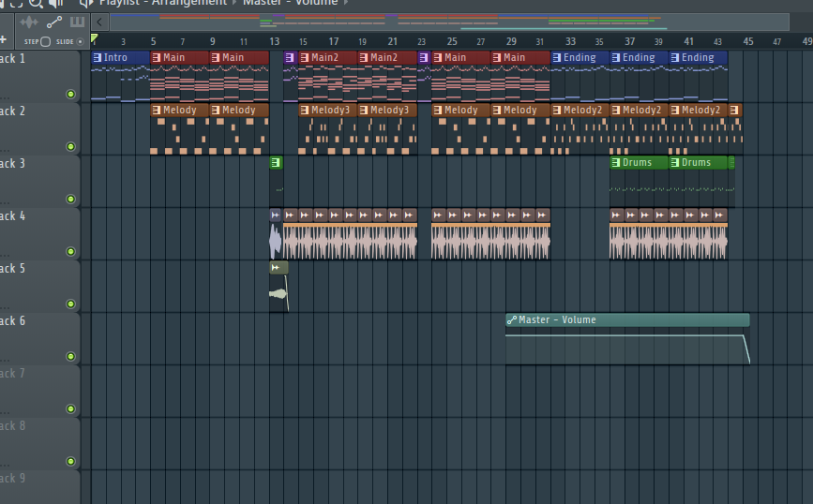Image resolution: width=813 pixels, height=504 pixels.
Task: Click the Track 1 header label
Action: coord(12,58)
